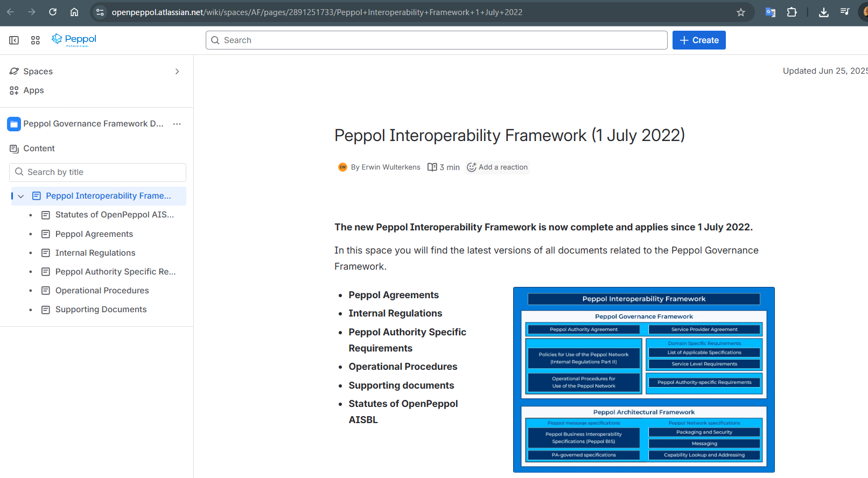Viewport: 868px width, 478px height.
Task: Open Spaces in the sidebar
Action: point(38,72)
